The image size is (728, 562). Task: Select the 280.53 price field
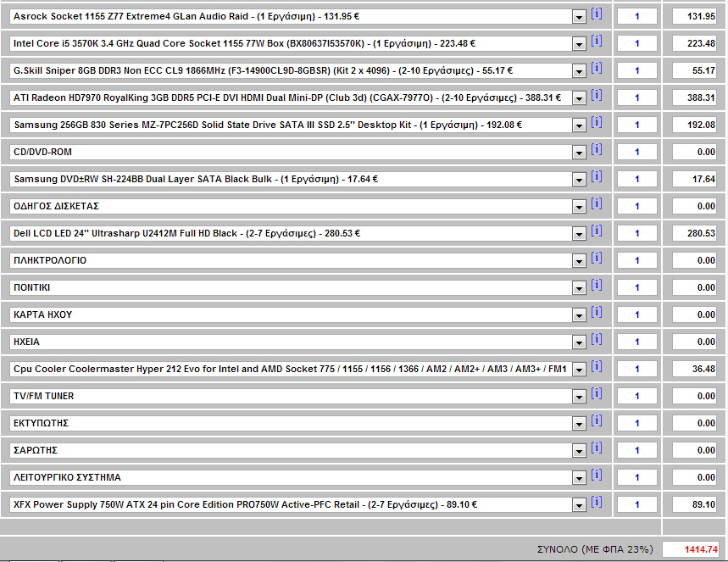pyautogui.click(x=695, y=233)
